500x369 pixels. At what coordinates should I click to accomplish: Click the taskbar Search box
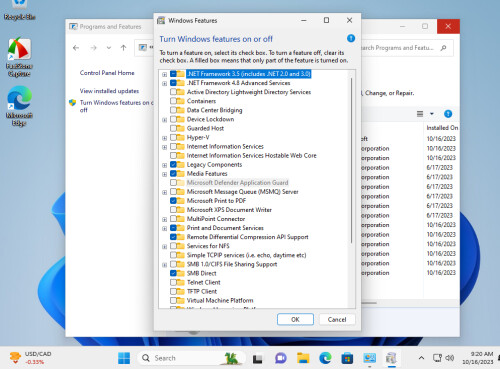[x=191, y=358]
